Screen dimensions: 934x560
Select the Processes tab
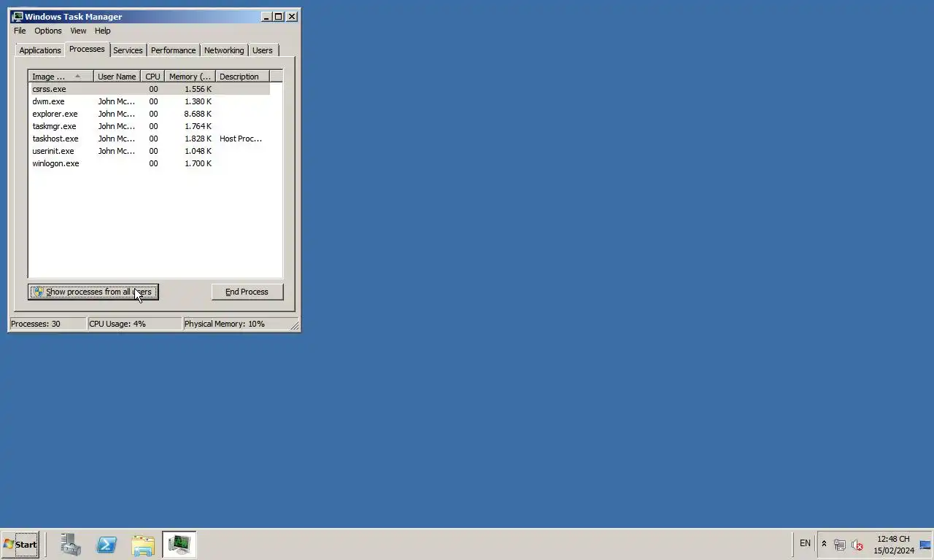(x=87, y=49)
